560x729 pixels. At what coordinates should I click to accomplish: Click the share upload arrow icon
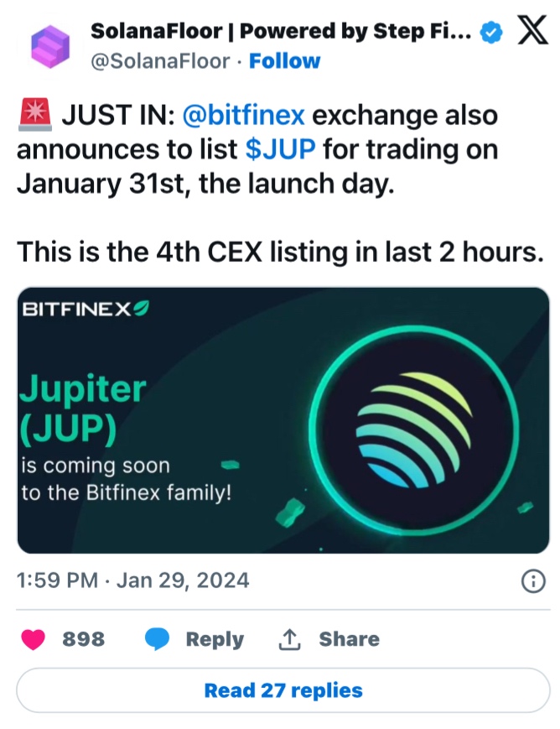pyautogui.click(x=289, y=639)
